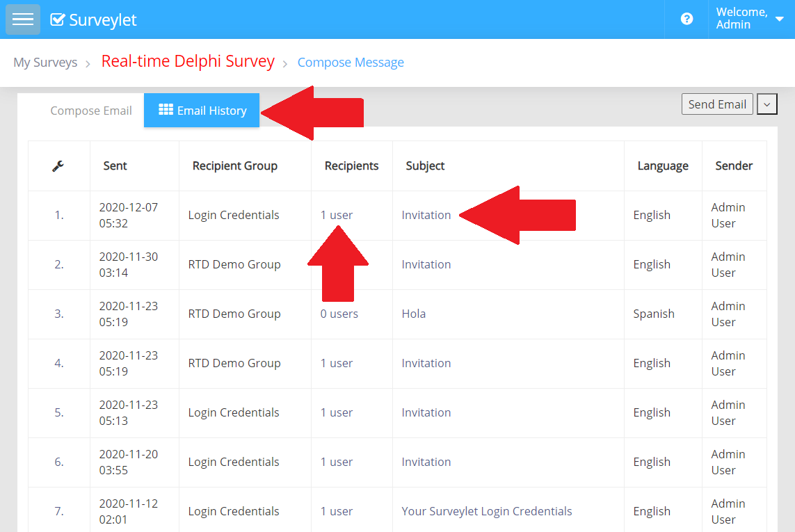Click the wrench icon column header
The image size is (795, 532).
[x=58, y=166]
